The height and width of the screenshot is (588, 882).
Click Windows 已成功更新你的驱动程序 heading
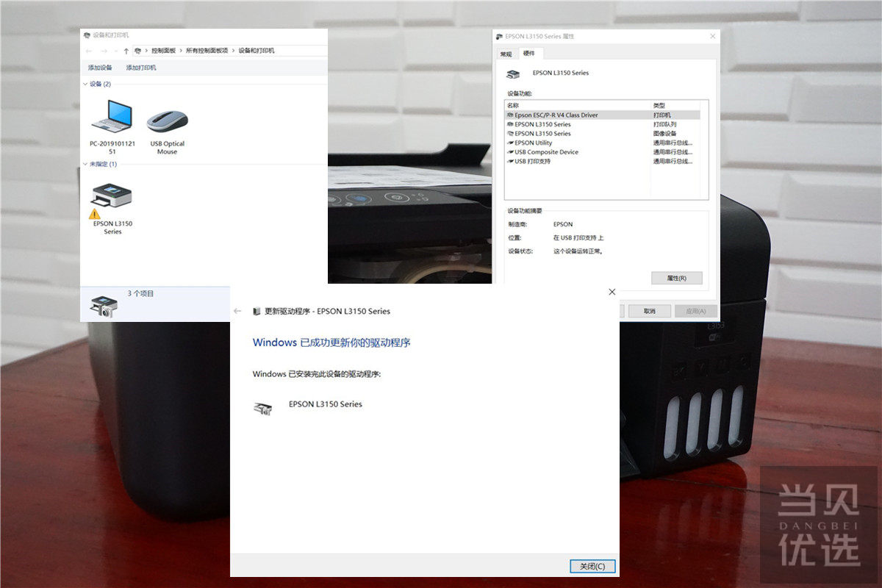[331, 343]
